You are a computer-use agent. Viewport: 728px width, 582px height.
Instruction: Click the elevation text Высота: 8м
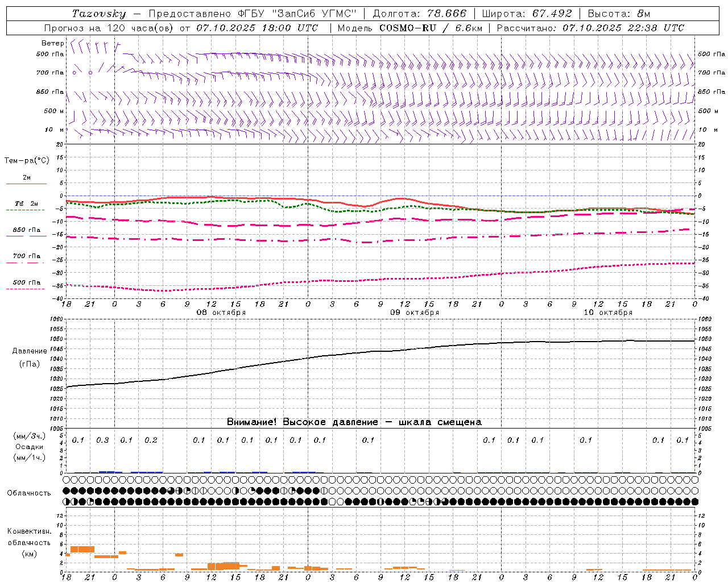click(x=619, y=14)
